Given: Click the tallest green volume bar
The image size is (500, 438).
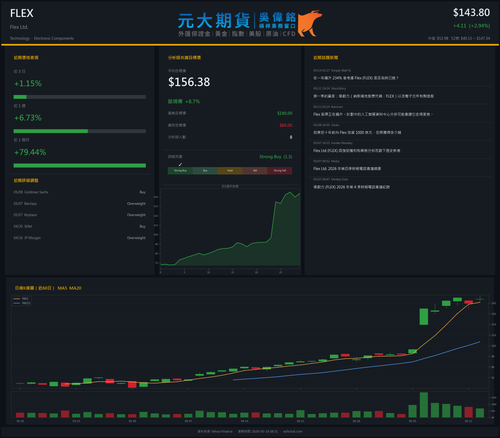Looking at the screenshot, I should 424,405.
